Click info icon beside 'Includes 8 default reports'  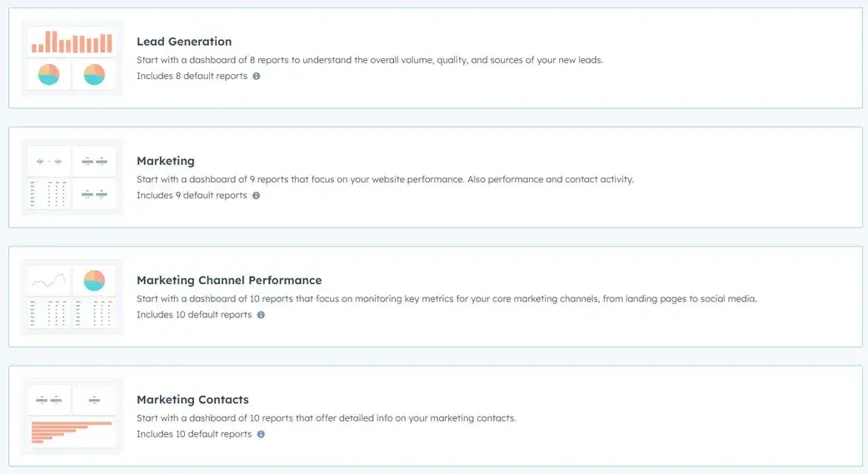tap(257, 76)
